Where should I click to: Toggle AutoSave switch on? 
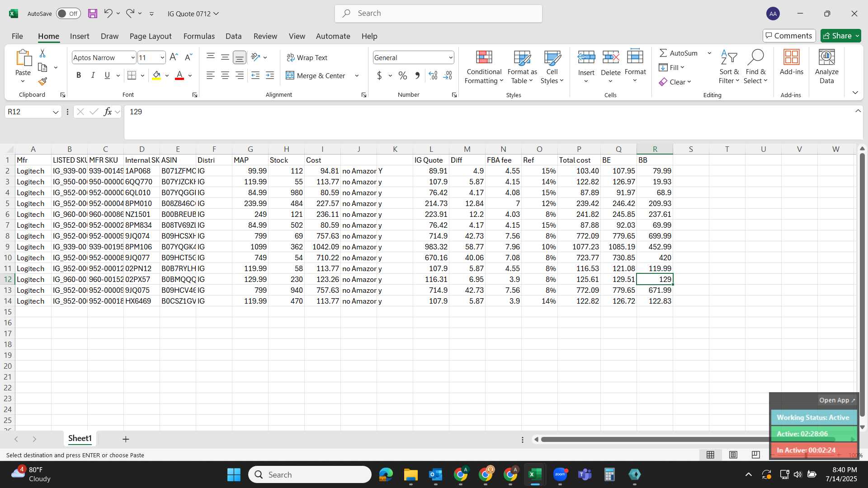pyautogui.click(x=68, y=14)
